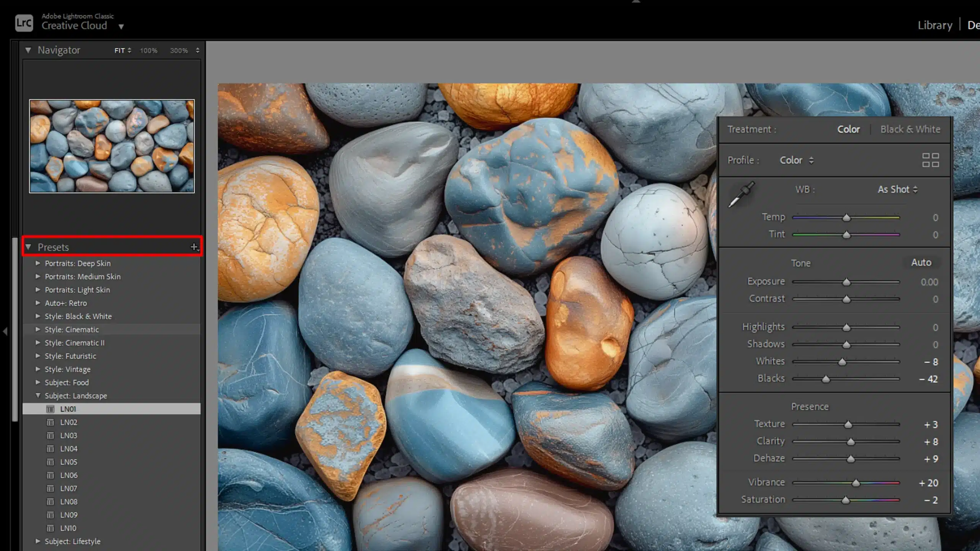Expand Auto+: Retro preset group
Image resolution: width=980 pixels, height=551 pixels.
[38, 303]
